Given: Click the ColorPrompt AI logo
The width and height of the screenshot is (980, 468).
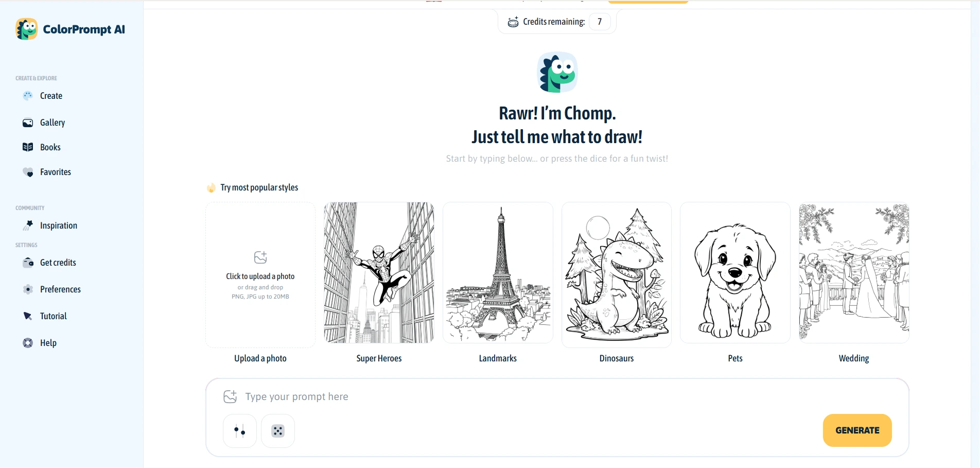Looking at the screenshot, I should click(70, 29).
